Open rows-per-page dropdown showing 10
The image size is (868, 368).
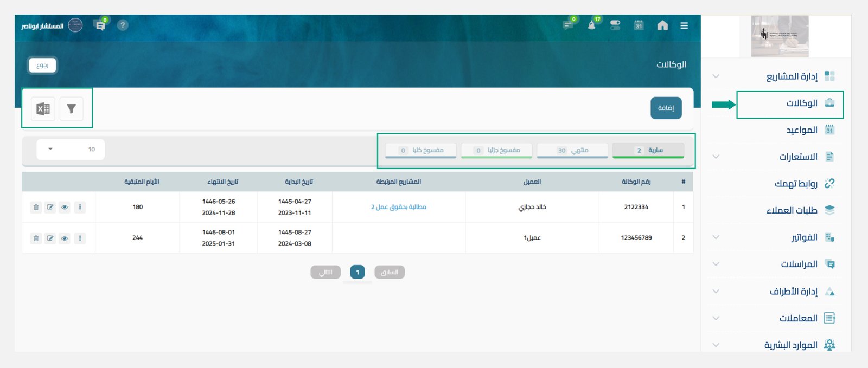(71, 150)
